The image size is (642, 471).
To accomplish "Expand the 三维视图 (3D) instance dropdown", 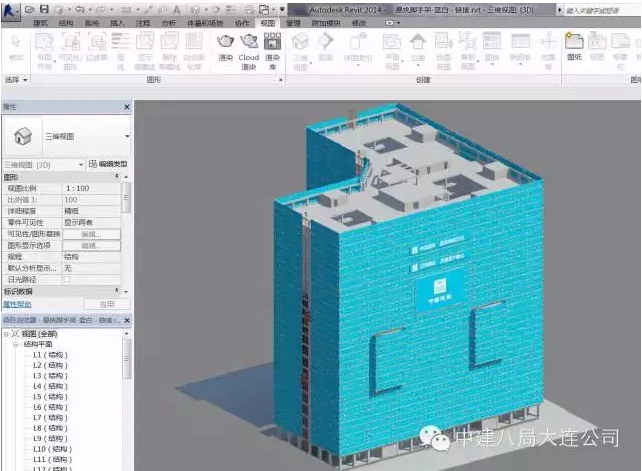I will (80, 164).
